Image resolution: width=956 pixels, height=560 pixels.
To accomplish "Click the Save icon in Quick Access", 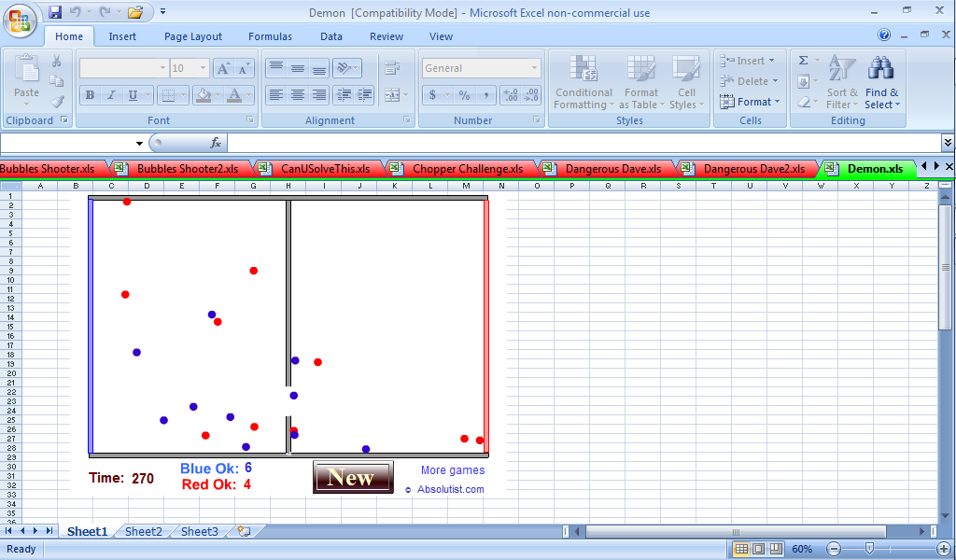I will [55, 12].
